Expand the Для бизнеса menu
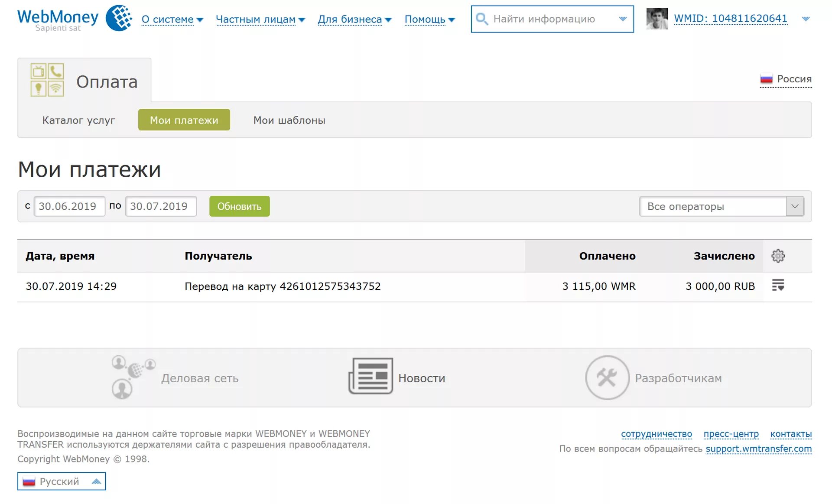This screenshot has width=832, height=504. (x=354, y=20)
